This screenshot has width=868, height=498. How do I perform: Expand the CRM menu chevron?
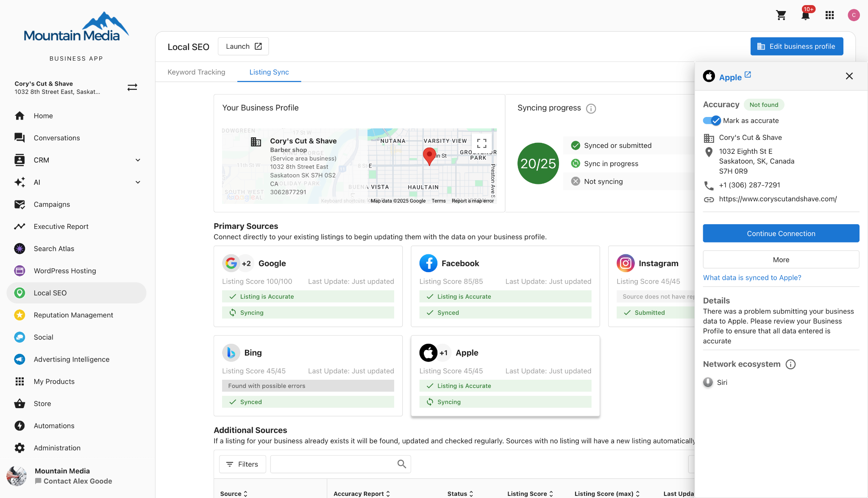(138, 160)
